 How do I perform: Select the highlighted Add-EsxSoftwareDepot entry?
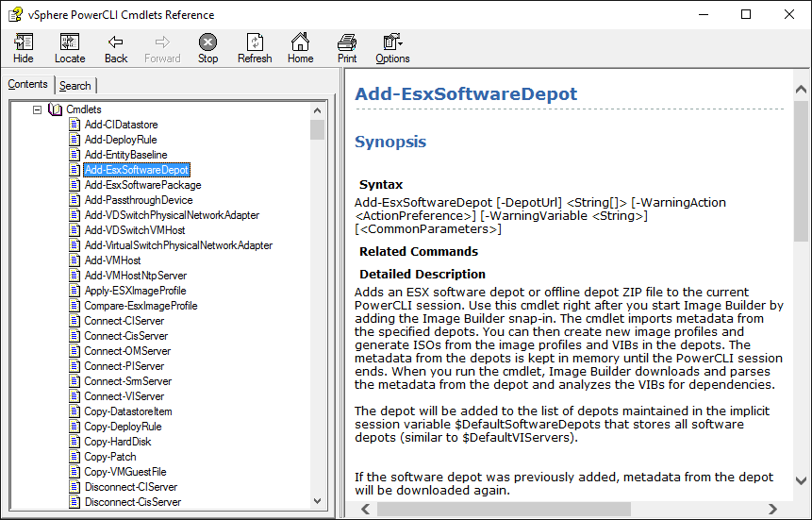[137, 170]
